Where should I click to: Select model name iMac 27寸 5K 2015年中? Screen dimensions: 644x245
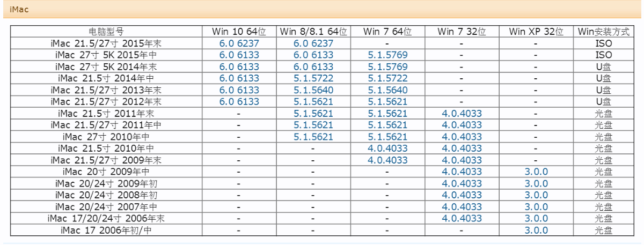point(106,55)
